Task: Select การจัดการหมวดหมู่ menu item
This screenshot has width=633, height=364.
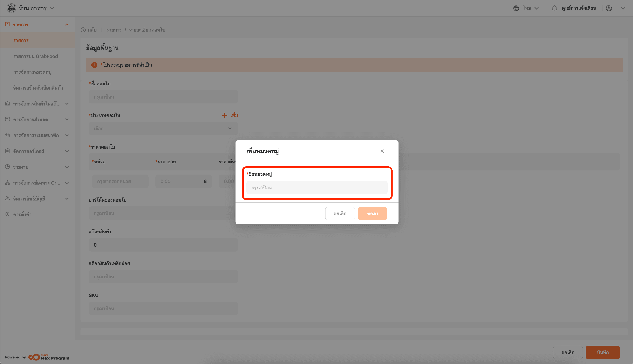Action: pyautogui.click(x=32, y=72)
